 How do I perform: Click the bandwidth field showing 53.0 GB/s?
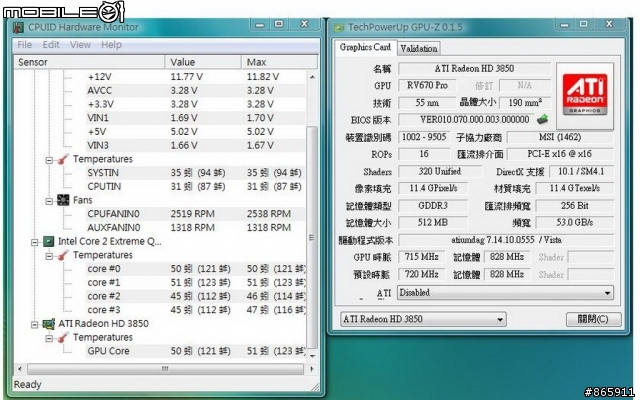575,223
